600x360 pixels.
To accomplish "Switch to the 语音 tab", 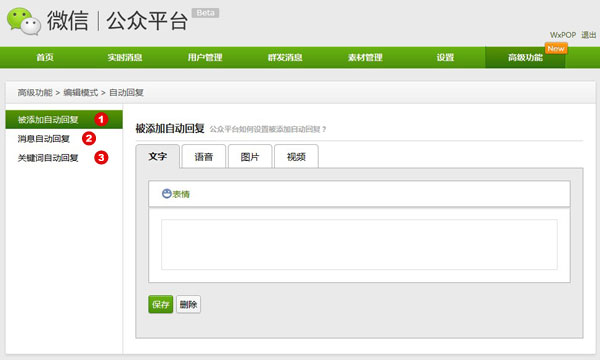I will point(204,156).
